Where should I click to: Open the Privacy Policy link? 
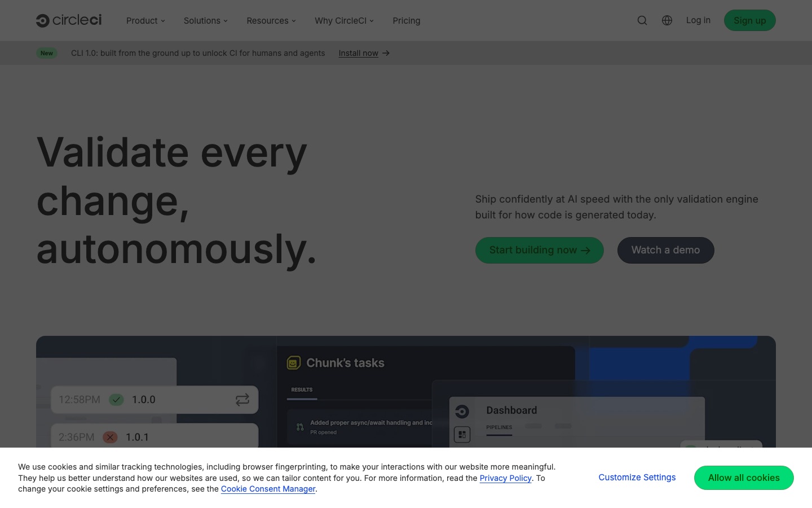pyautogui.click(x=506, y=478)
